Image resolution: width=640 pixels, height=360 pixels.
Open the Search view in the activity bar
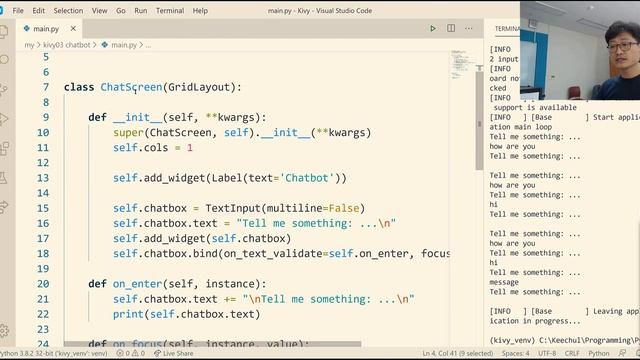tap(4, 60)
